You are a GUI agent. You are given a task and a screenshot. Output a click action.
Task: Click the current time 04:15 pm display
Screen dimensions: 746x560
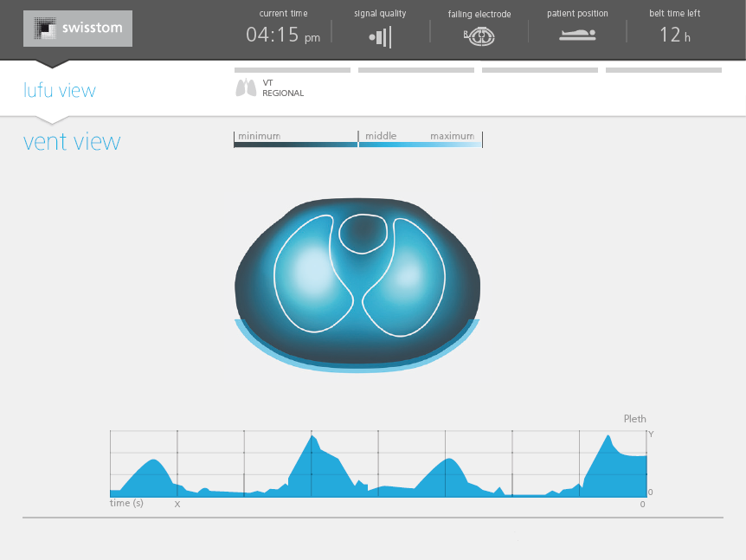click(283, 35)
